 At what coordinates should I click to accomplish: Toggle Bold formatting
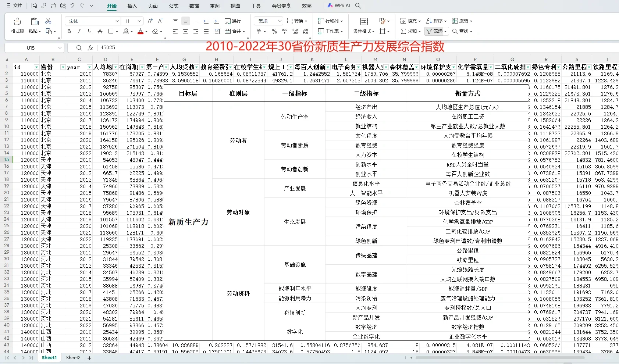click(x=69, y=31)
